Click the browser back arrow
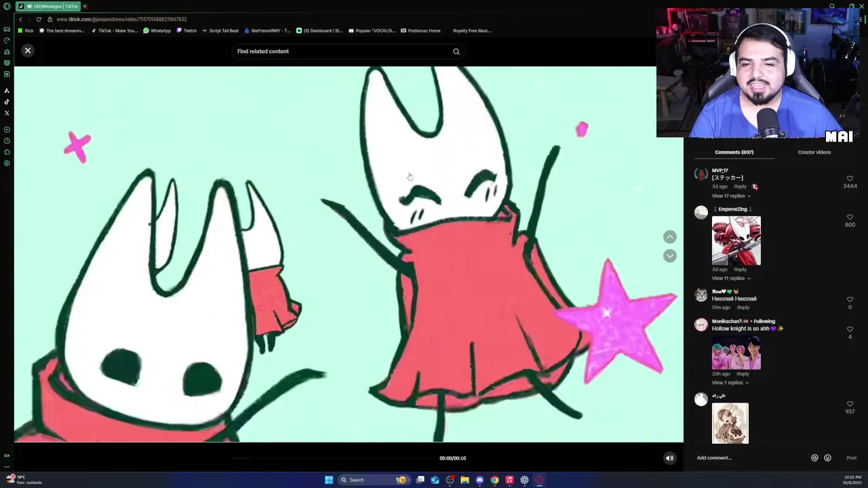Screen dimensions: 868x488 21,19
